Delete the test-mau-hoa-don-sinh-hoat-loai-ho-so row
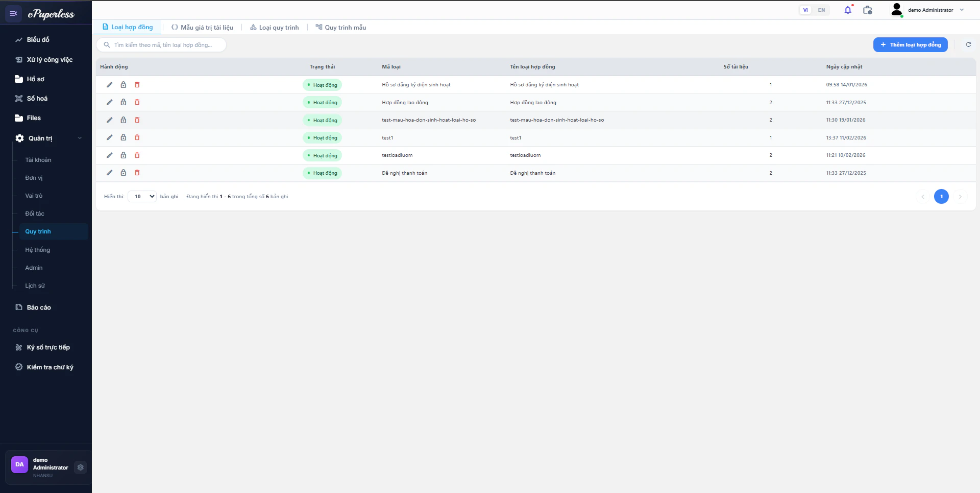 (x=137, y=120)
